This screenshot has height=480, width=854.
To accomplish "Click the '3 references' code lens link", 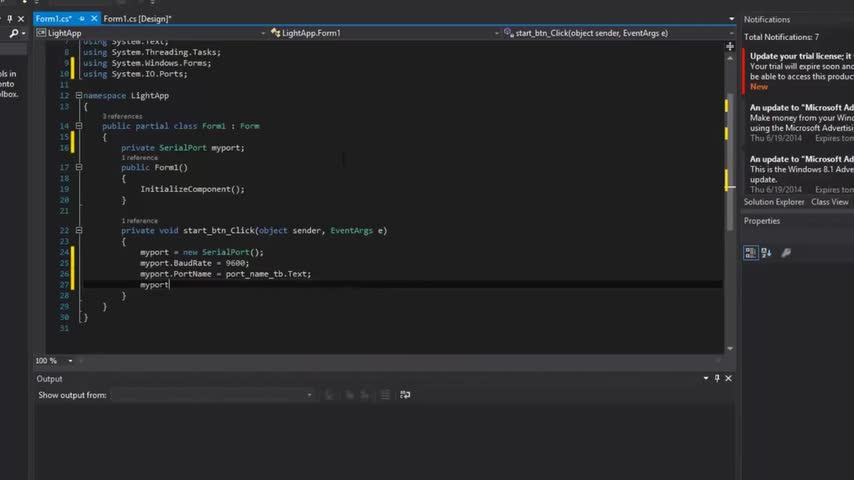I will (122, 117).
